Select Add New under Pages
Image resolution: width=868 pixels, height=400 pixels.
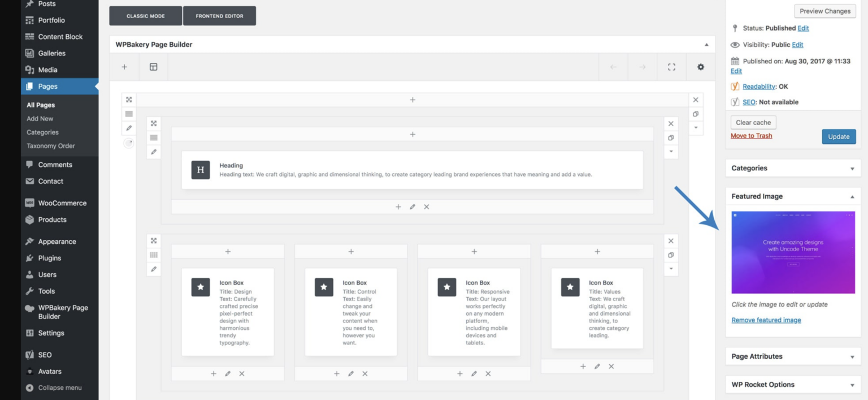point(40,119)
